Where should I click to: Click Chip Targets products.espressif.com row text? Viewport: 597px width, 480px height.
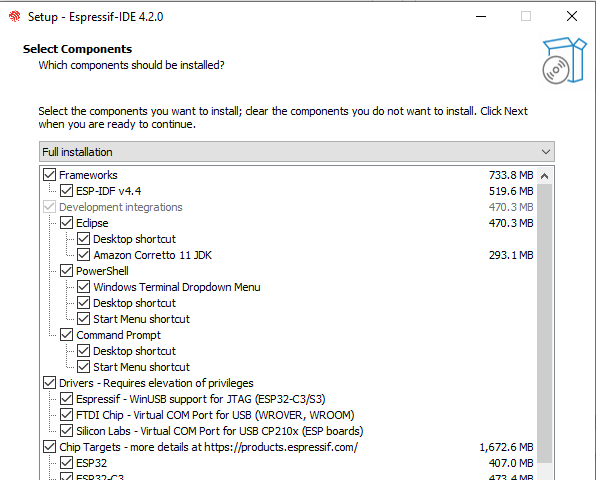coord(208,447)
